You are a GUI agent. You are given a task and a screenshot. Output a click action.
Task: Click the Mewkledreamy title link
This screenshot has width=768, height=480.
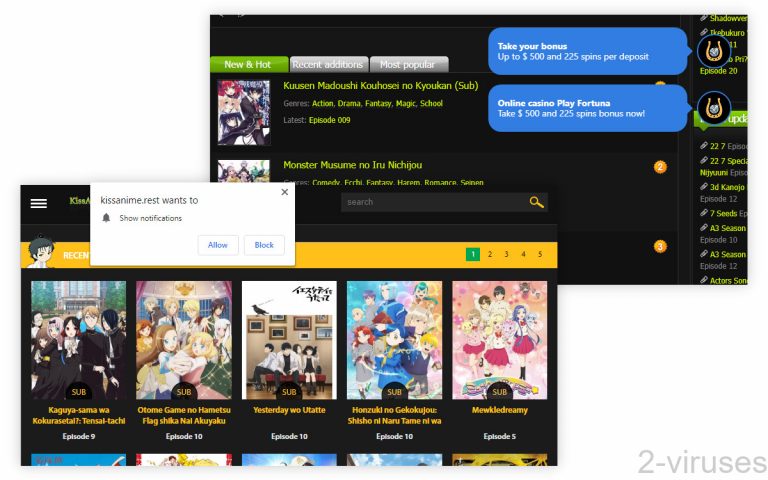(500, 410)
